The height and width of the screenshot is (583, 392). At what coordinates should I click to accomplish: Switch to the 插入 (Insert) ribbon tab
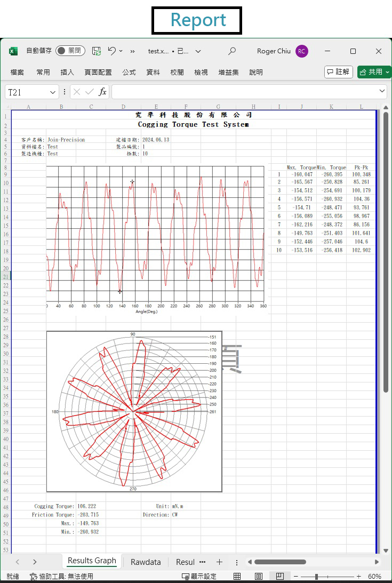click(67, 72)
